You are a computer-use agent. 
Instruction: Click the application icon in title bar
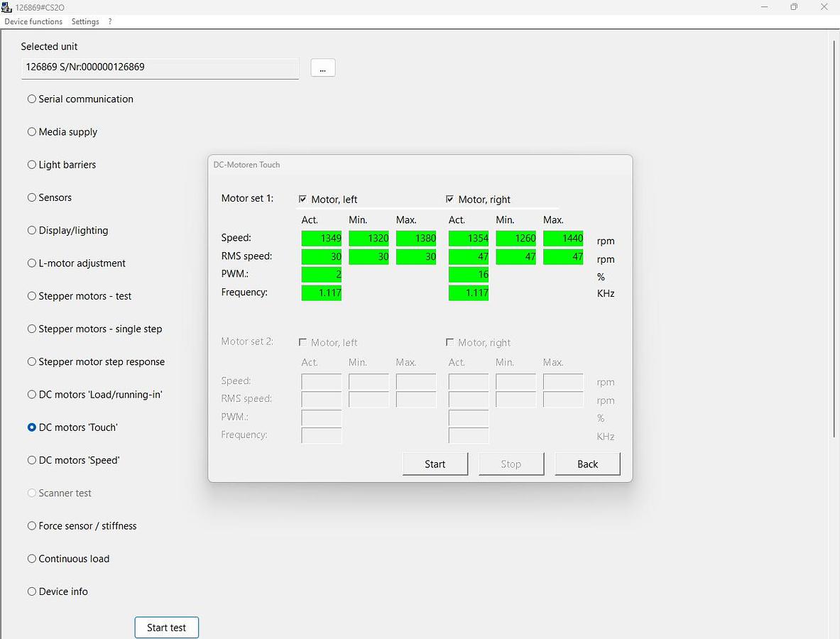(x=7, y=7)
